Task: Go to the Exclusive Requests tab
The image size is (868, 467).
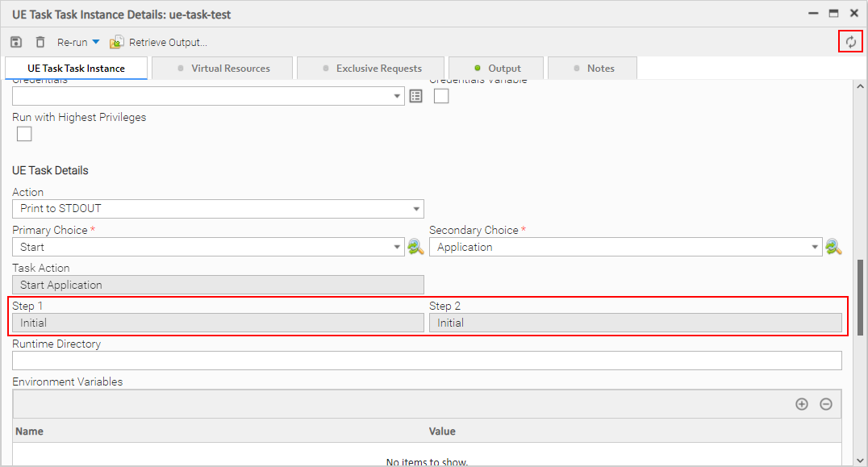Action: point(371,69)
